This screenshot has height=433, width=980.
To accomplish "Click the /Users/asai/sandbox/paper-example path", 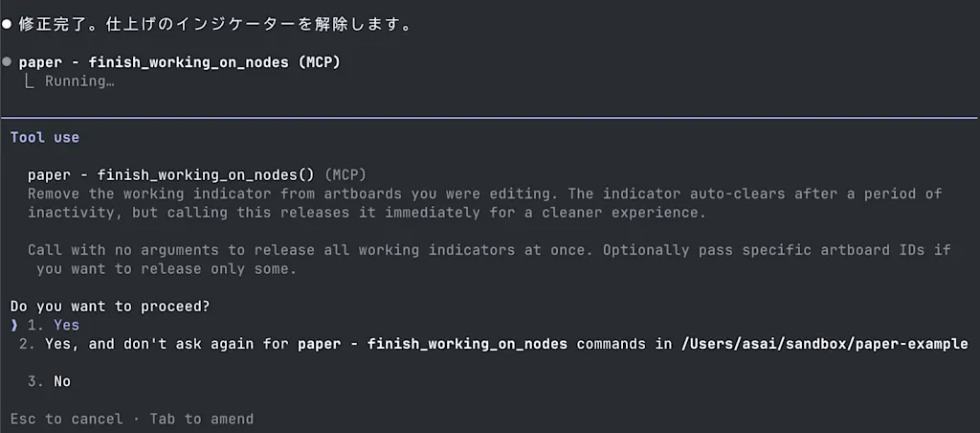I will [x=825, y=344].
